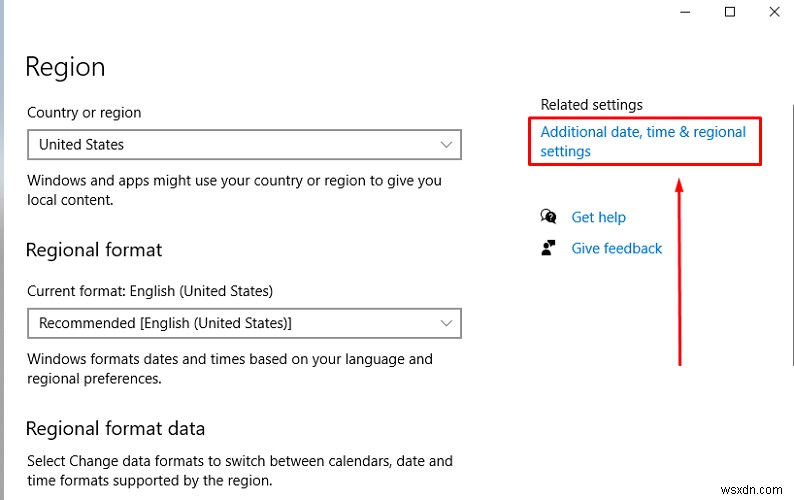
Task: Open the Get help chat icon
Action: tap(548, 217)
